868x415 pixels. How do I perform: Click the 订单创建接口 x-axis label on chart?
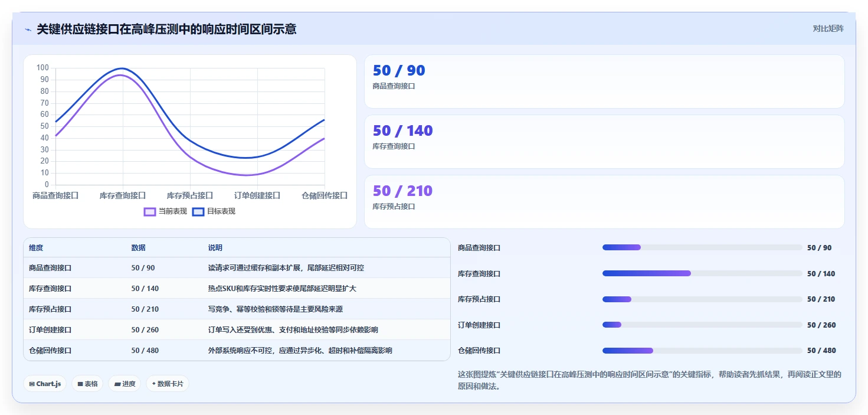click(x=257, y=195)
